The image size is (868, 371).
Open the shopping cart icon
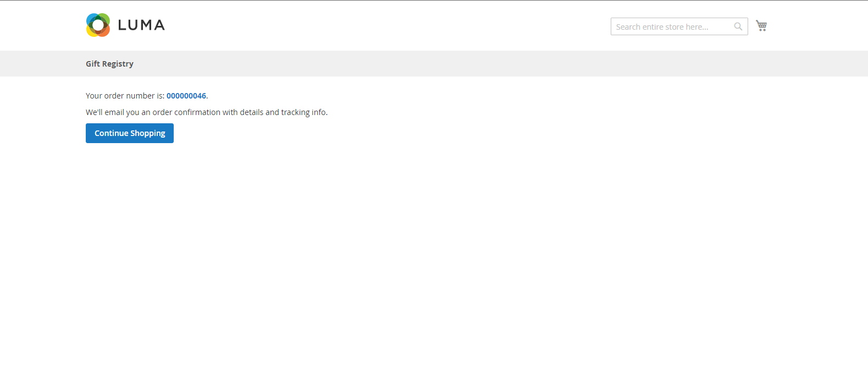[761, 26]
